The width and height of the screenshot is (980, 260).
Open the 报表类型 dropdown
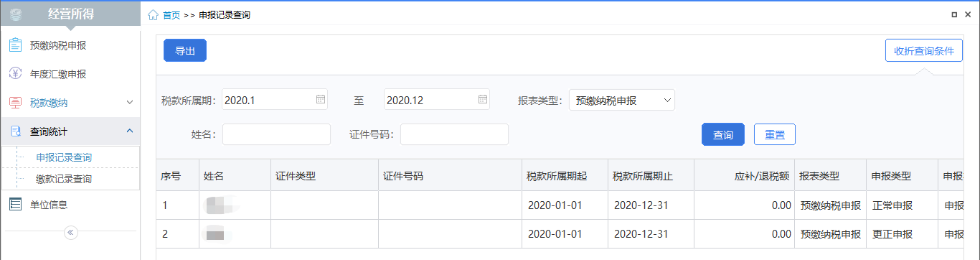622,100
